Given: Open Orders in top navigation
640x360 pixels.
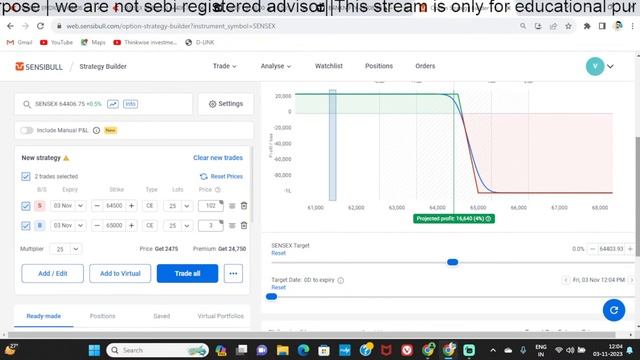Looking at the screenshot, I should pyautogui.click(x=425, y=66).
